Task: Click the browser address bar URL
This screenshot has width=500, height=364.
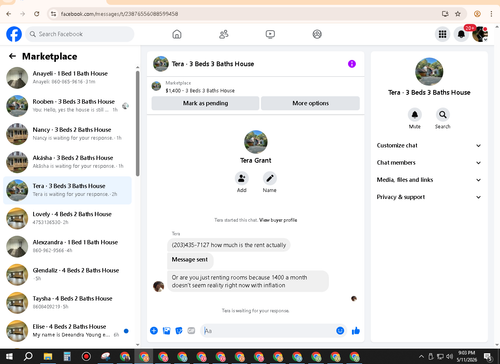Action: 119,14
